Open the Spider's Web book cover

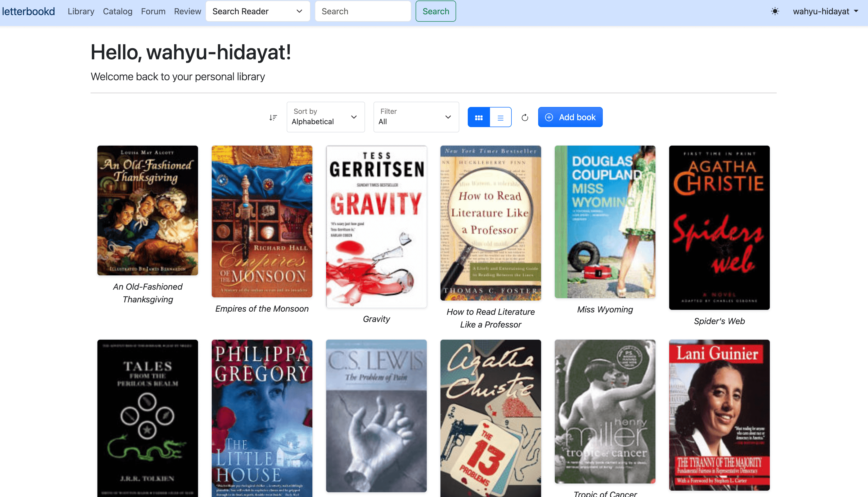coord(719,228)
